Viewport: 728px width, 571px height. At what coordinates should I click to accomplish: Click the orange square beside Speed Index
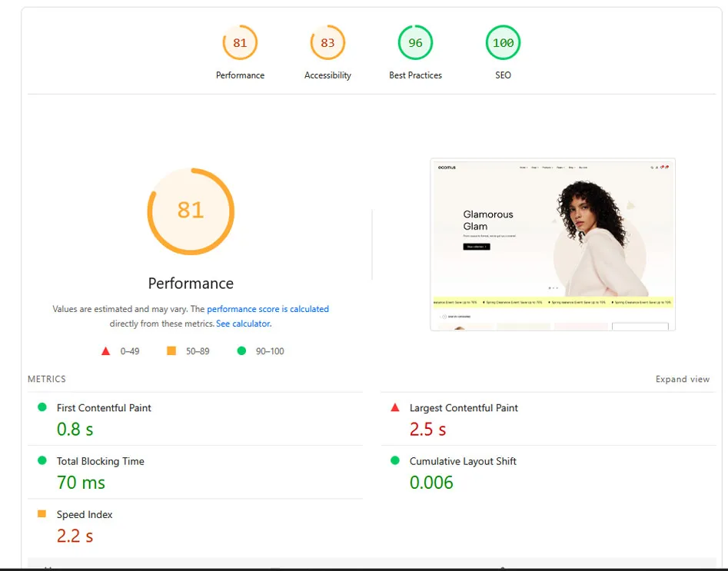click(x=42, y=514)
